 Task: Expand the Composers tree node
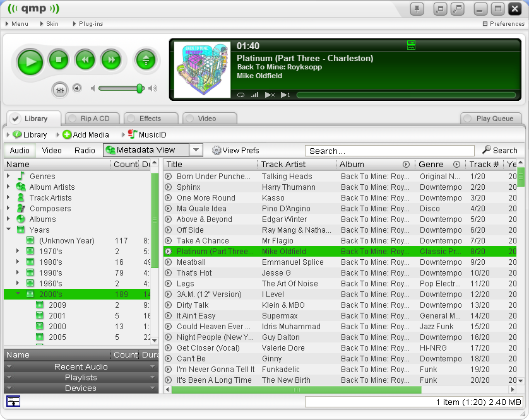point(8,208)
